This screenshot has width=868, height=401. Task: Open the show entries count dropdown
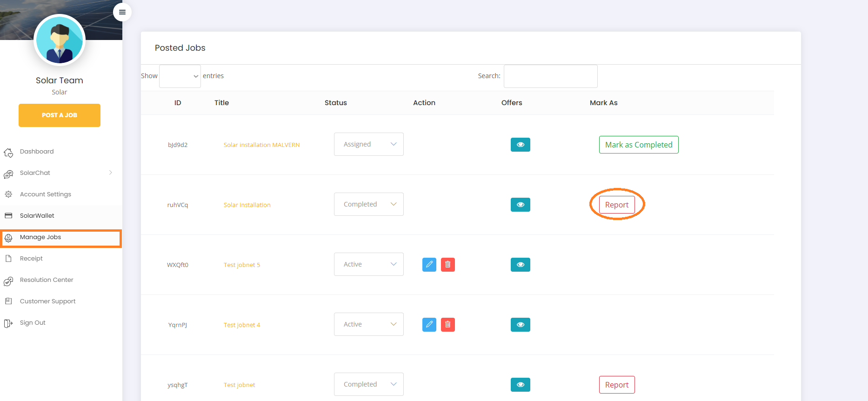coord(180,76)
